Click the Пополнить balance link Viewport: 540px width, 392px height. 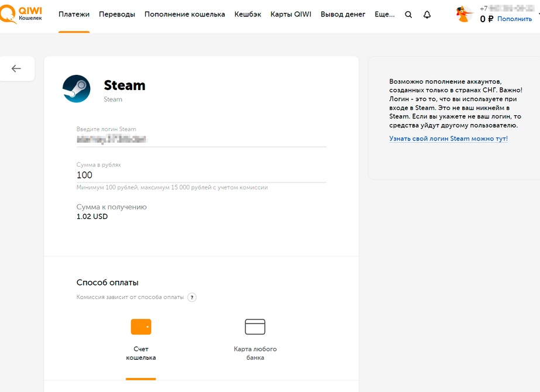(x=514, y=19)
